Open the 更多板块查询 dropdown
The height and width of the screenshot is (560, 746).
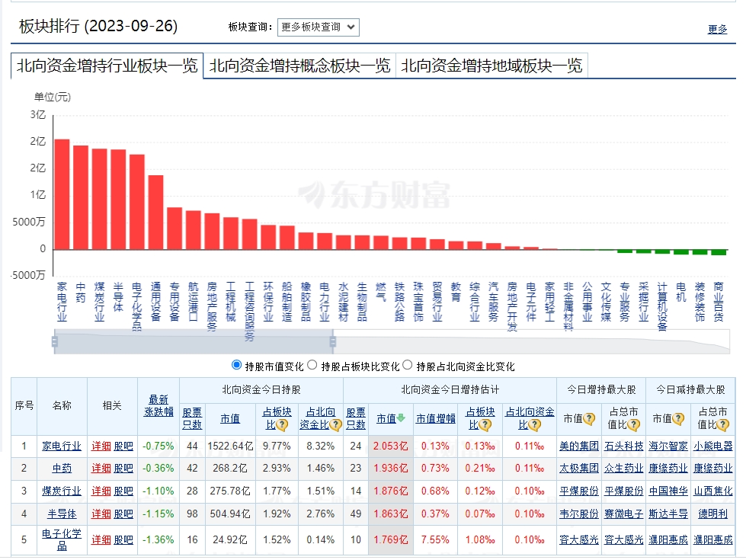tap(318, 27)
